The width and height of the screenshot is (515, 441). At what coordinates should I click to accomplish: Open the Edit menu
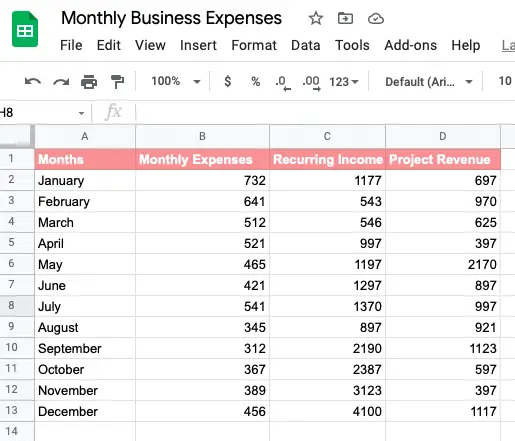click(109, 45)
